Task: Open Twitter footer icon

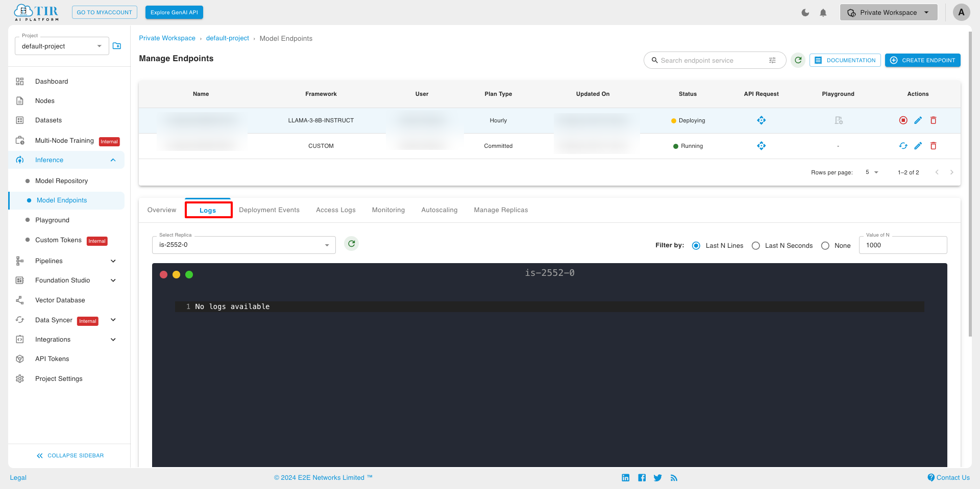Action: [x=657, y=478]
